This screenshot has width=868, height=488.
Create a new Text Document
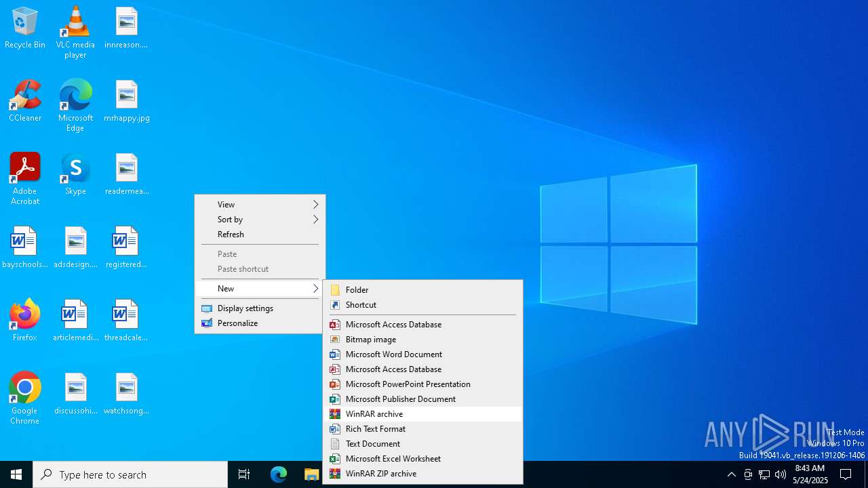[x=423, y=444]
